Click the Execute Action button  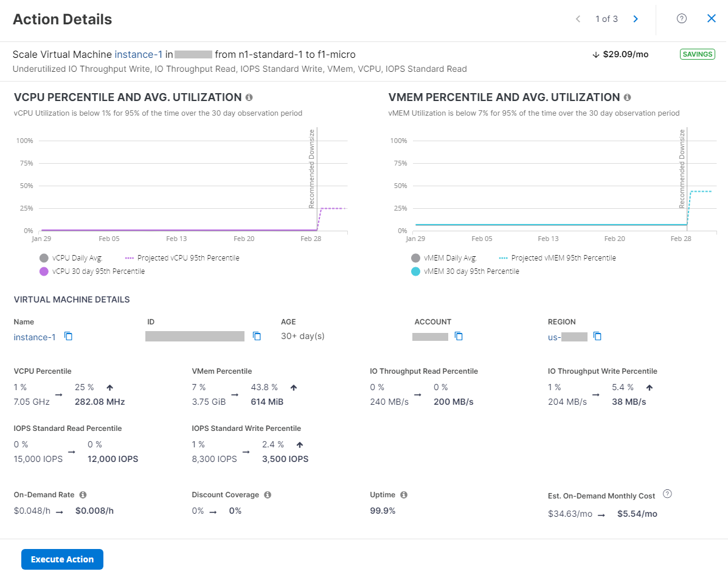coord(62,559)
